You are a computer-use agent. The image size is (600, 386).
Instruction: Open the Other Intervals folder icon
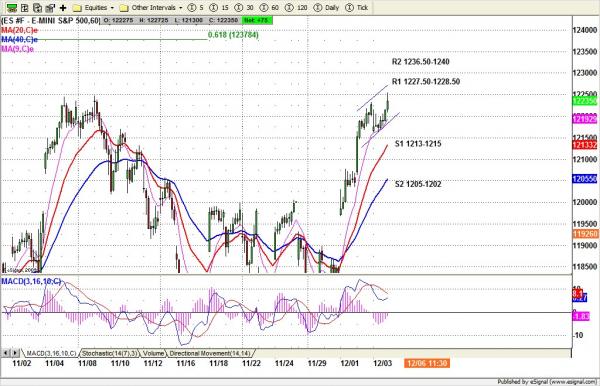(x=124, y=8)
